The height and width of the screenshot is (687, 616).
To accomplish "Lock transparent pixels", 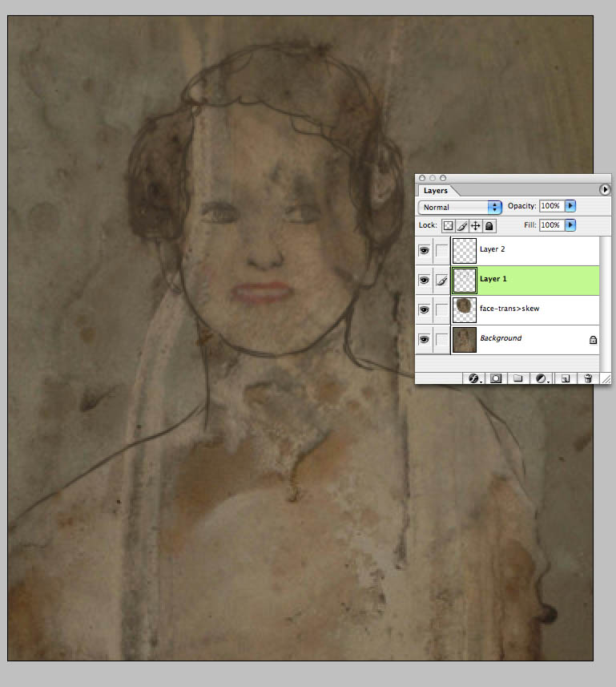I will tap(448, 225).
